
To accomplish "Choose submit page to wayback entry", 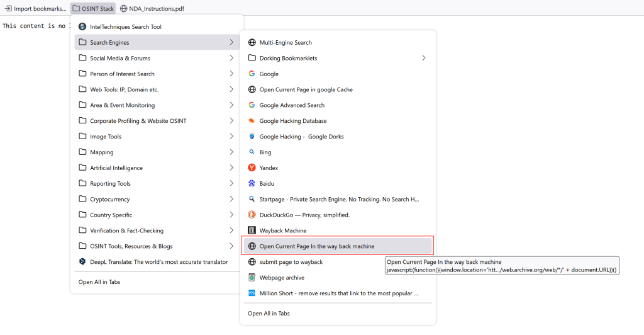I will click(338, 262).
